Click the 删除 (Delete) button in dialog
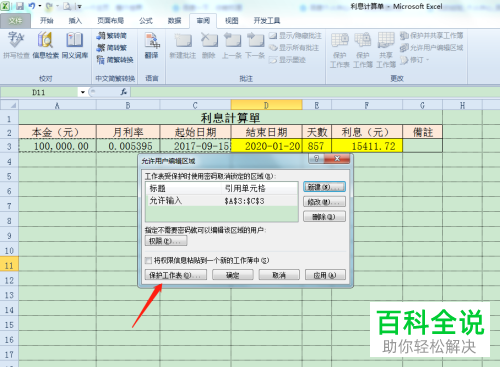500x367 pixels. (x=324, y=217)
